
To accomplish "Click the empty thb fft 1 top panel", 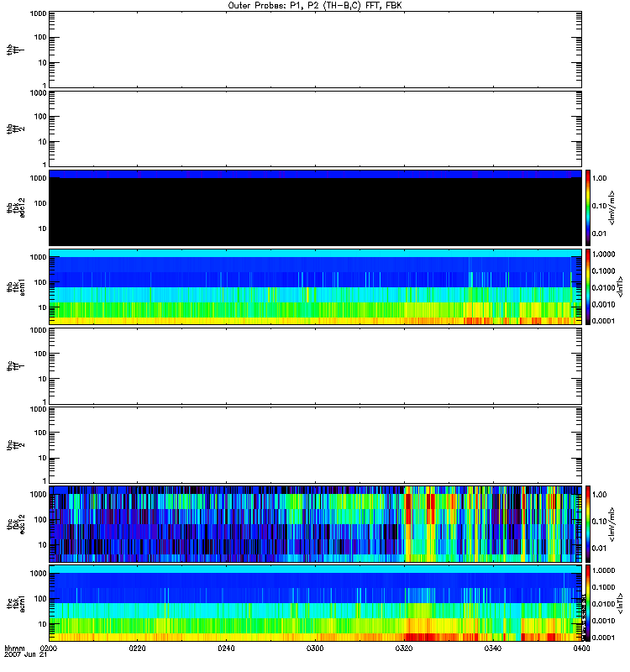I will tap(315, 49).
